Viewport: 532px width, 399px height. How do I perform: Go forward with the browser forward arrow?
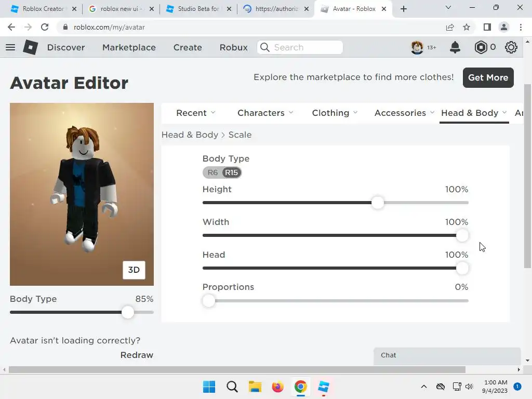point(28,27)
